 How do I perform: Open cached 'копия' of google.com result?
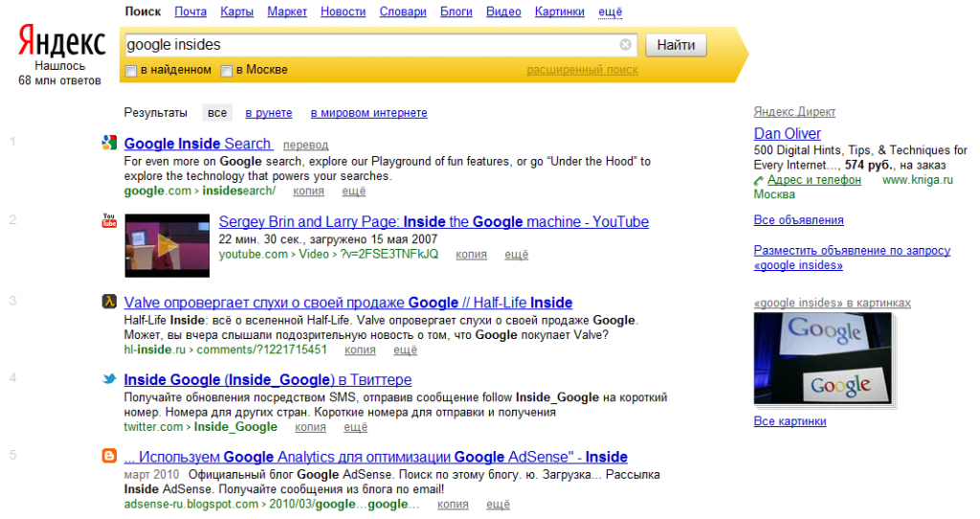tap(309, 192)
